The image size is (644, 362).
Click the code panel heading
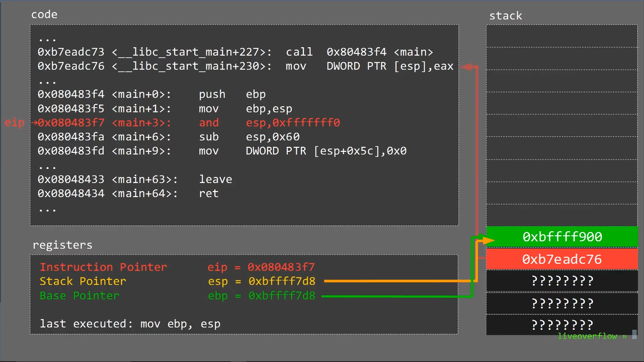tap(44, 15)
